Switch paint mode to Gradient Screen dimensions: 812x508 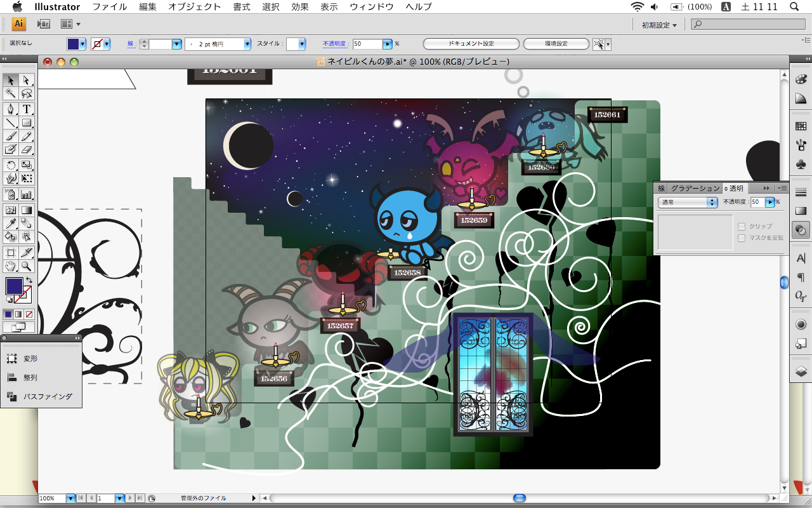18,314
